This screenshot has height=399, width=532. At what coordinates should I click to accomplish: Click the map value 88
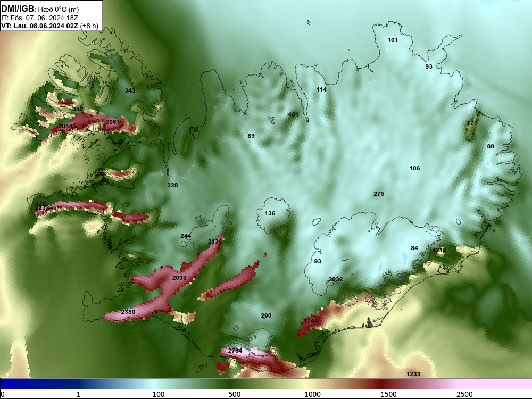click(491, 146)
